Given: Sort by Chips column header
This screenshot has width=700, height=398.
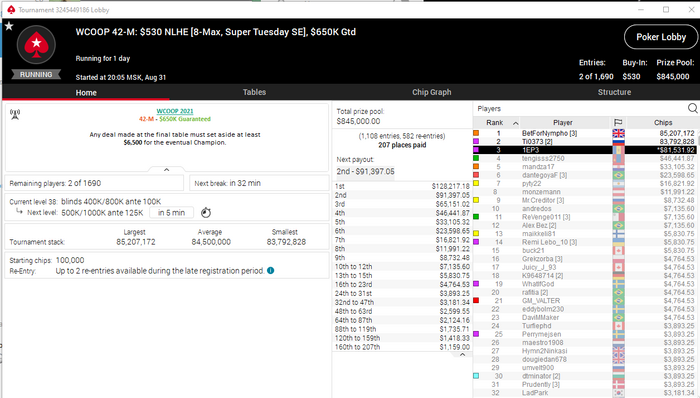Looking at the screenshot, I should pyautogui.click(x=663, y=122).
